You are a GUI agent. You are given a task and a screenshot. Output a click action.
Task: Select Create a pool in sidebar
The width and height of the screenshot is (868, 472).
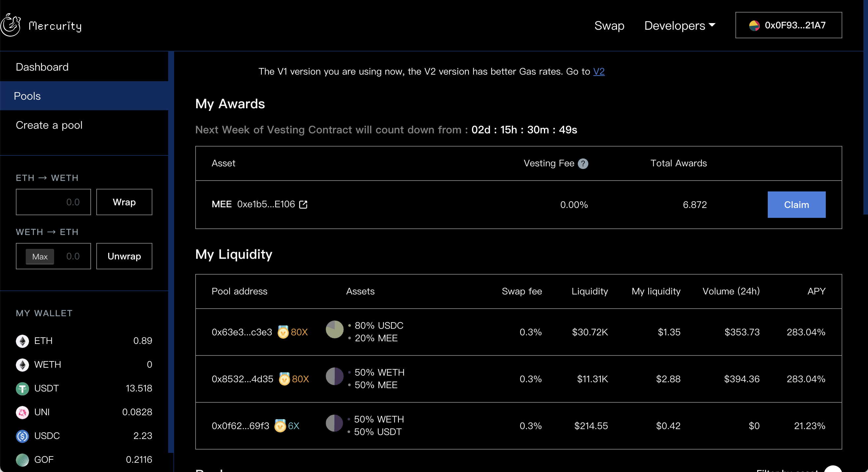[49, 125]
